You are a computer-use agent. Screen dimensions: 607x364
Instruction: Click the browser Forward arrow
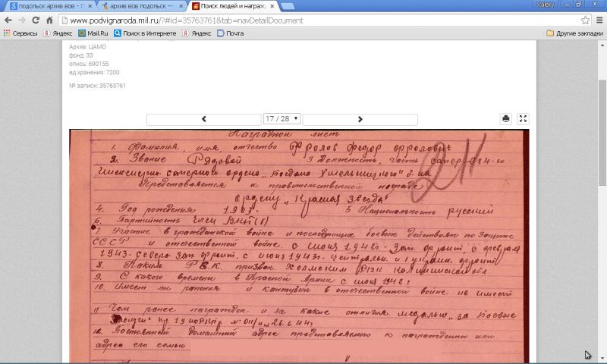coord(22,20)
